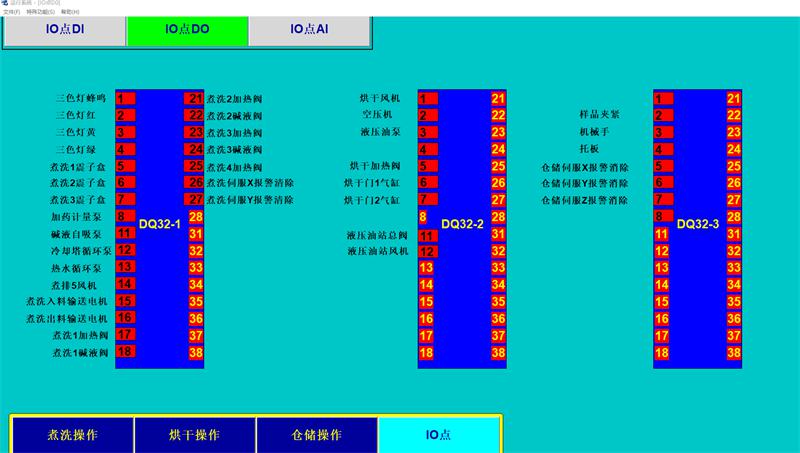Switch to the IO点DI tab
The image size is (800, 453).
pyautogui.click(x=65, y=30)
